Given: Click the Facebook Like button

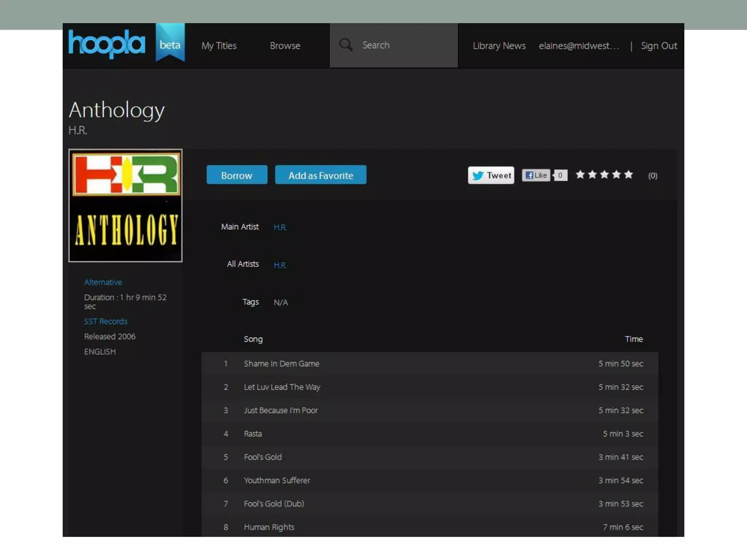Looking at the screenshot, I should [x=536, y=175].
